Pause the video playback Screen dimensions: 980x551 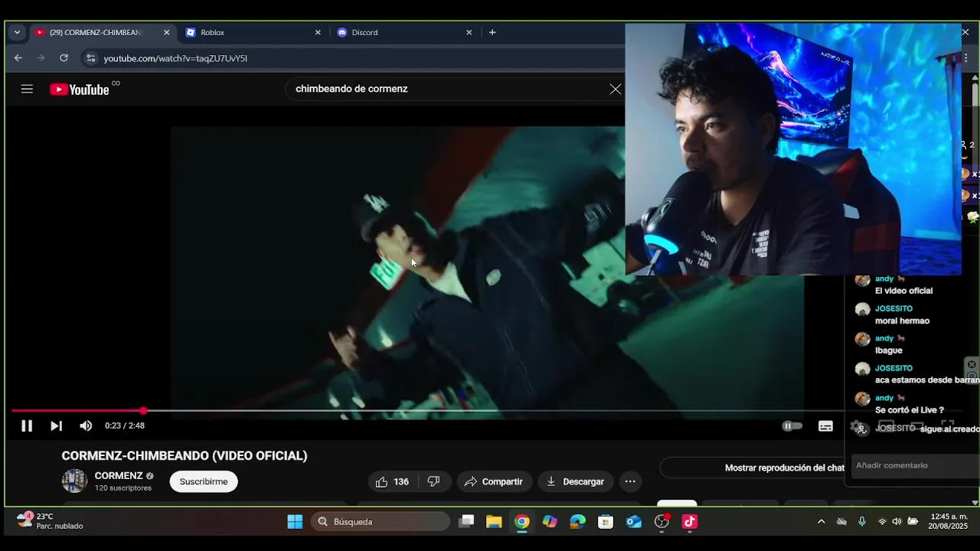[27, 425]
